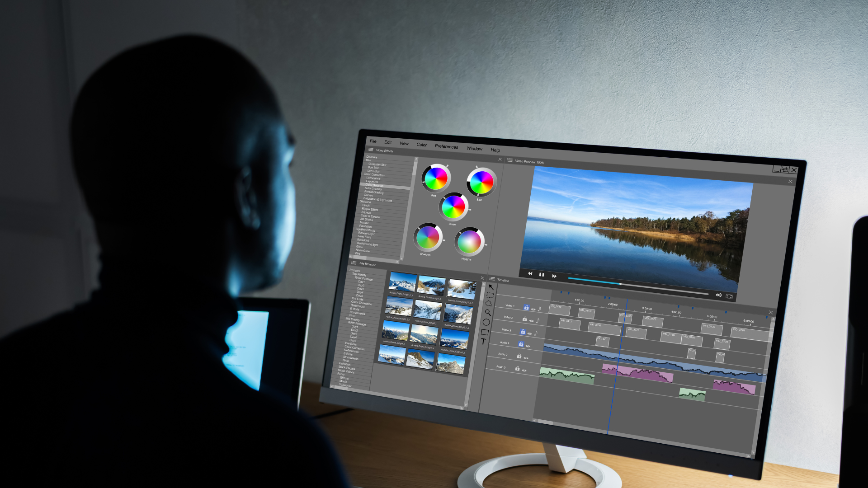Open the Preferences menu

point(446,146)
